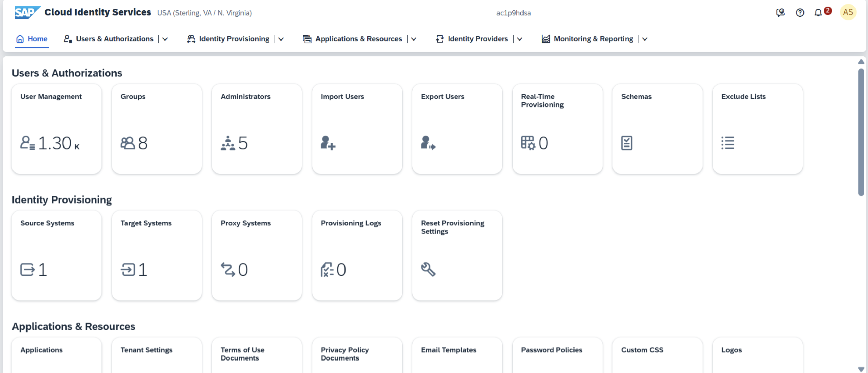This screenshot has width=868, height=373.
Task: Click the Exclude Lists list icon
Action: coord(727,143)
